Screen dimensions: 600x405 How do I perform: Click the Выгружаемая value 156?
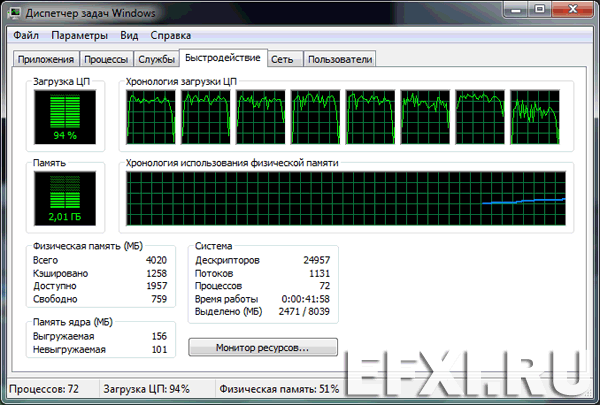click(159, 336)
